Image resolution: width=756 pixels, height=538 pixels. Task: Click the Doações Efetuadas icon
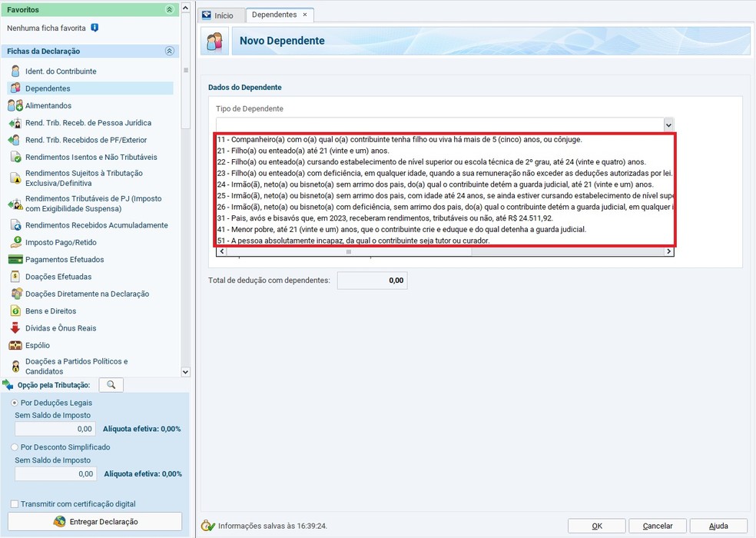click(15, 277)
